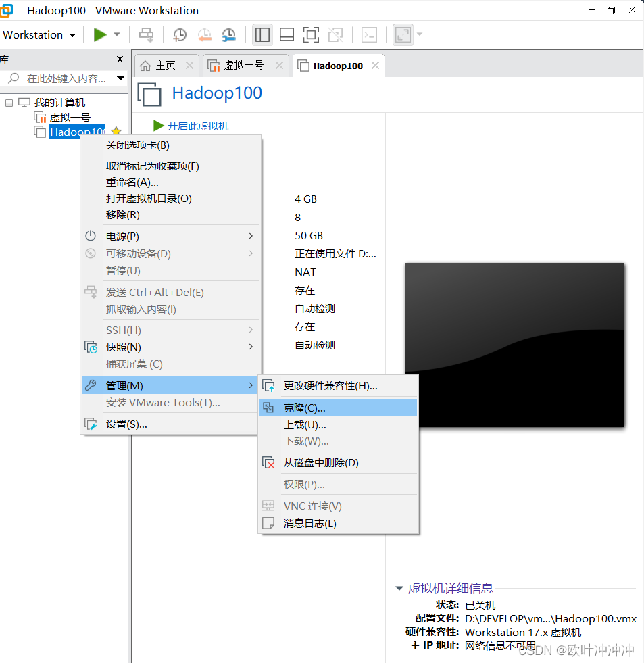The image size is (644, 663).
Task: Select 虚拟一号 in the library tree
Action: [x=70, y=117]
